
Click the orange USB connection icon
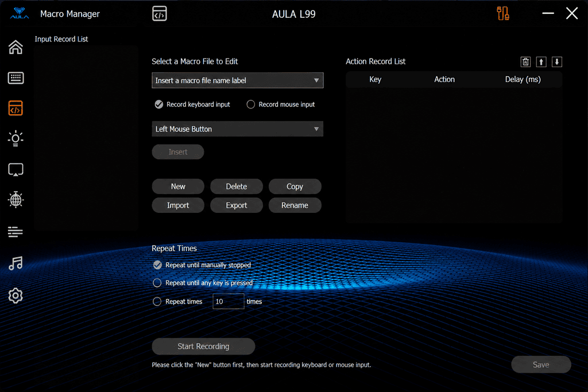(502, 14)
